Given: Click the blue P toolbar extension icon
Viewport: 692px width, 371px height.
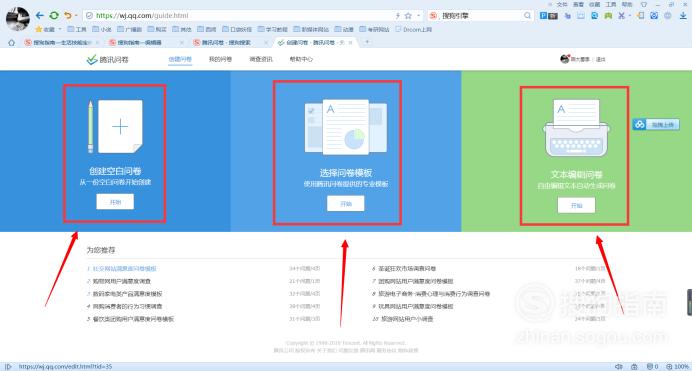Looking at the screenshot, I should [544, 15].
